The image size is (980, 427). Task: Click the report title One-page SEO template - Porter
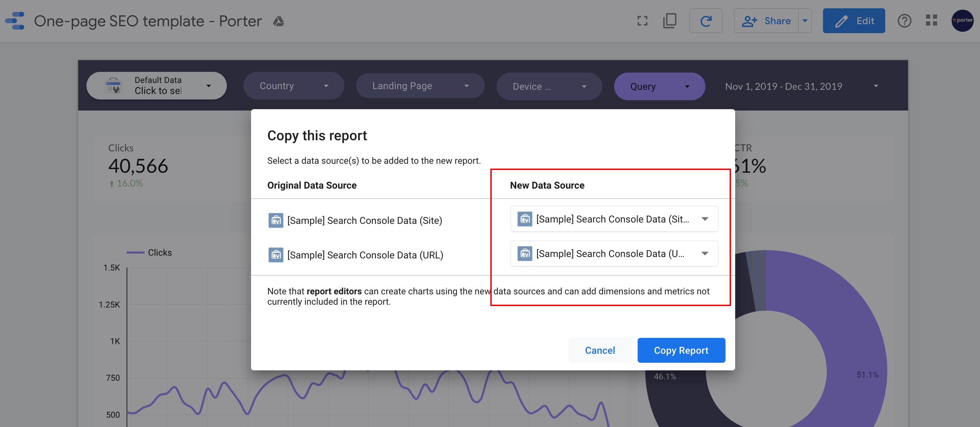(148, 21)
